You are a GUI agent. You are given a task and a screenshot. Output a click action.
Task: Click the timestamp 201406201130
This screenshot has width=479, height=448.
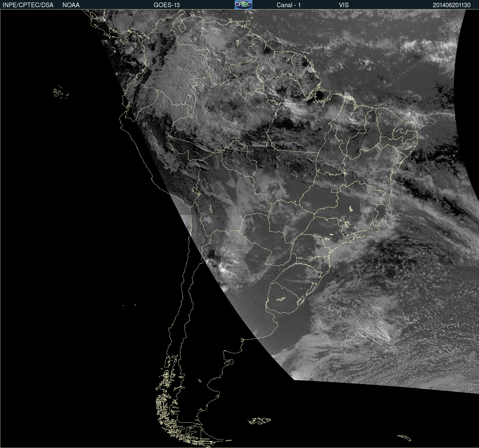(x=452, y=5)
